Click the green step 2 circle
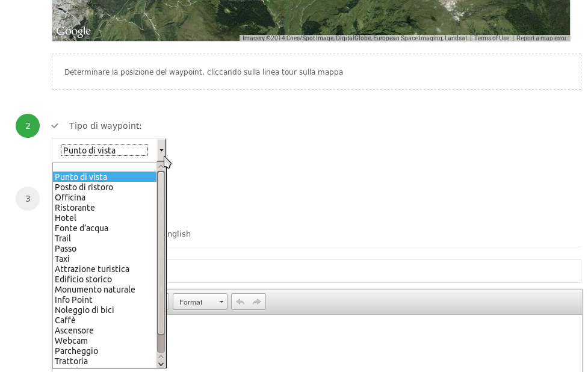 pyautogui.click(x=28, y=126)
